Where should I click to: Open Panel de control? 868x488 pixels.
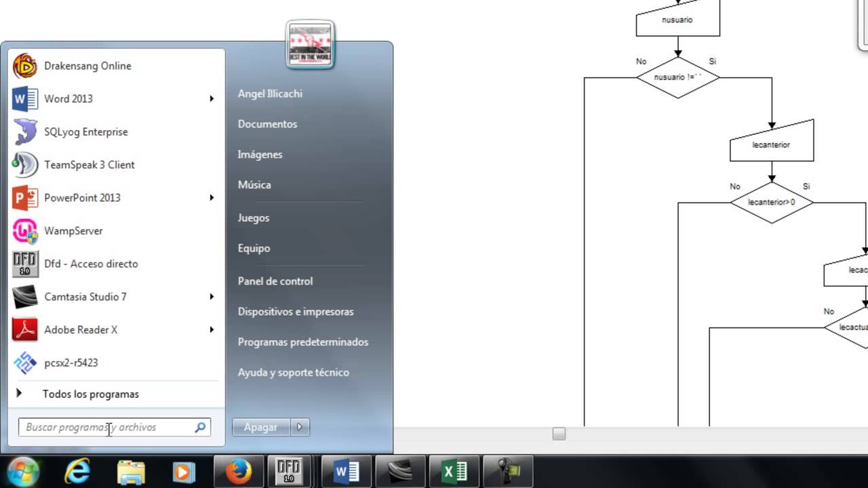click(x=275, y=281)
